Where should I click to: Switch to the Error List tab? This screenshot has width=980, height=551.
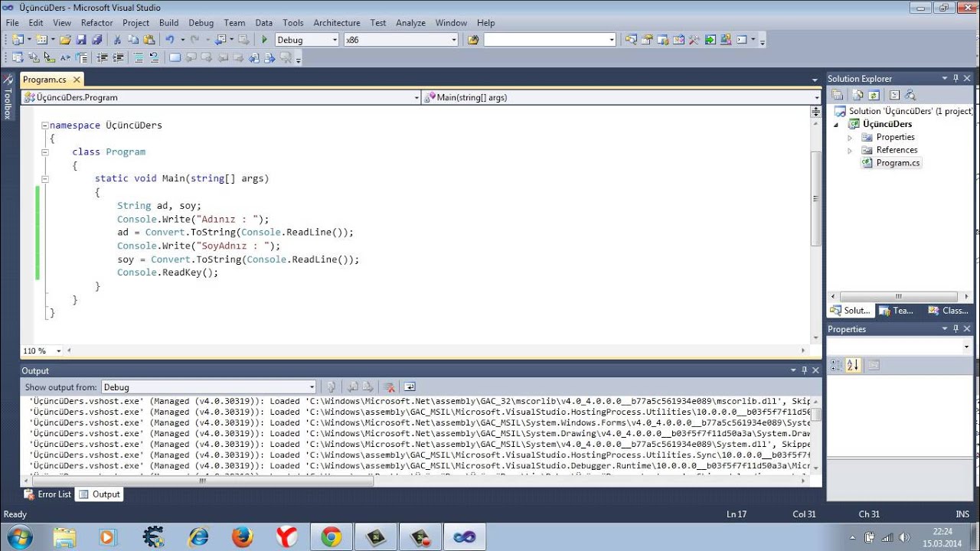click(x=47, y=494)
